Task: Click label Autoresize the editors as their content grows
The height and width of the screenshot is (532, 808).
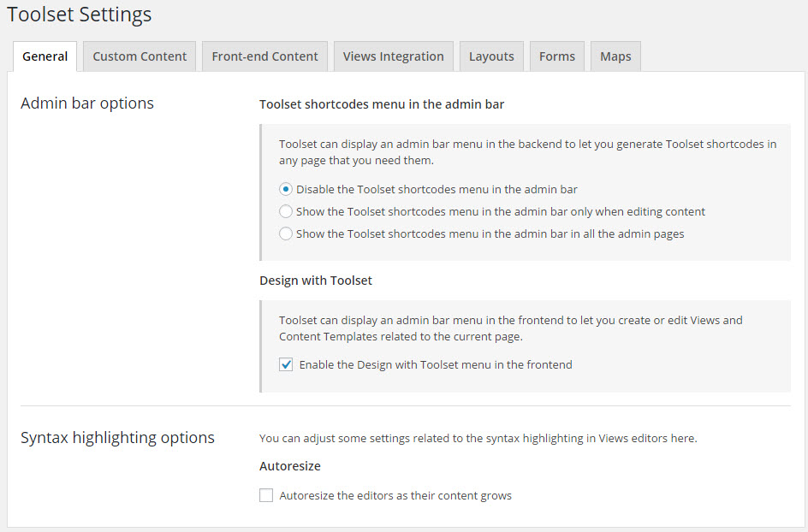Action: [395, 496]
